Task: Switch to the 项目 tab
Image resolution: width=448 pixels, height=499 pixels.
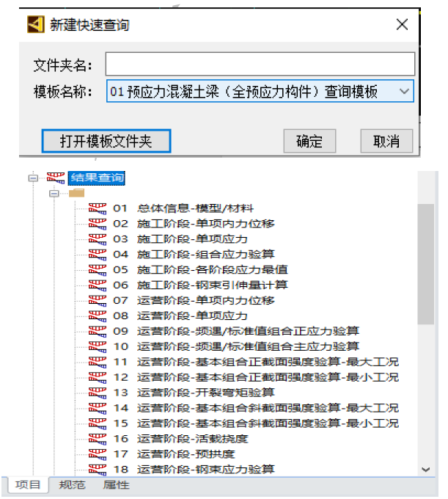Action: pos(28,484)
